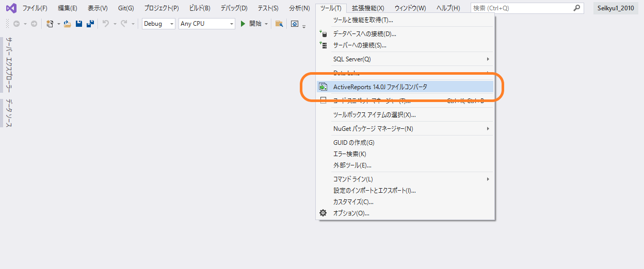Select エラー検索(K)
The width and height of the screenshot is (644, 269).
point(405,154)
